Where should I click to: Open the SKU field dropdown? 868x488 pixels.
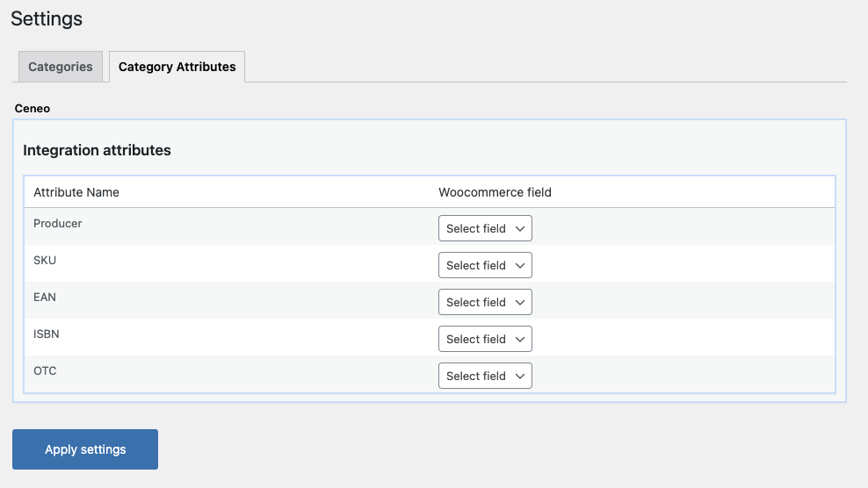tap(485, 265)
